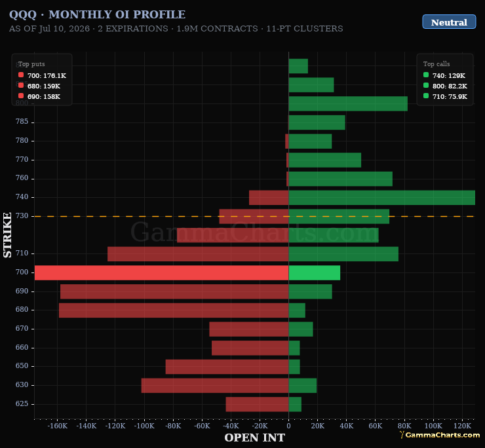Viewport: 485px width, 448px height.
Task: Click the red swatch beside 690: 158K
Action: point(21,96)
